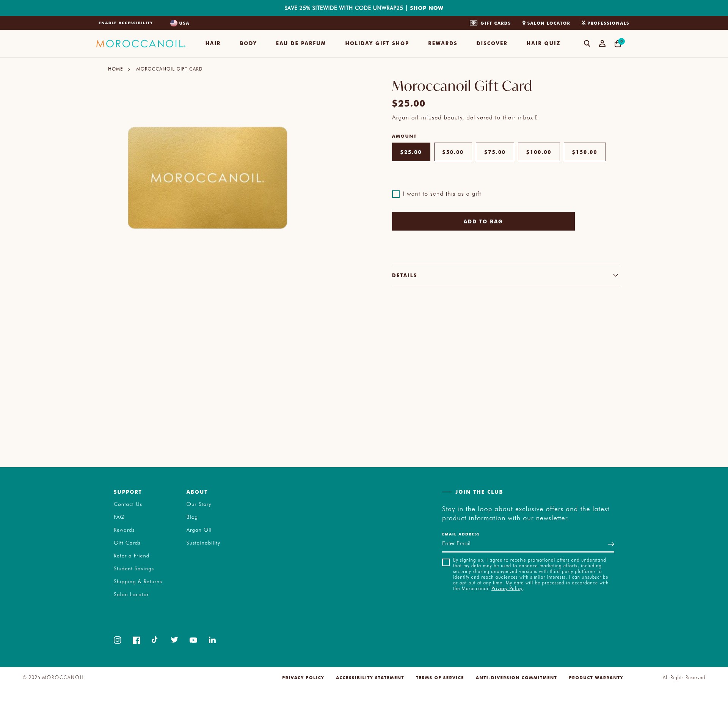Open Sustainability footer link
Screen dimensions: 728x708
(203, 543)
